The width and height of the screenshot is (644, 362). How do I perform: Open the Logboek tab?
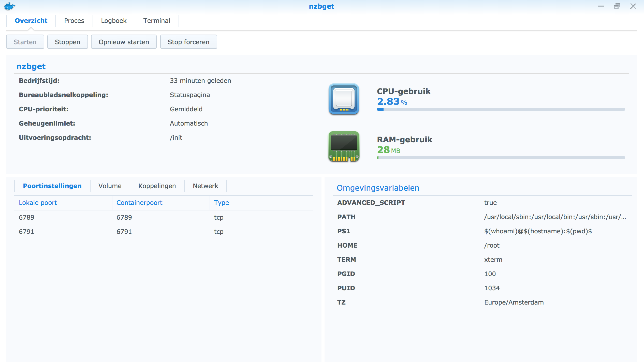(x=114, y=21)
